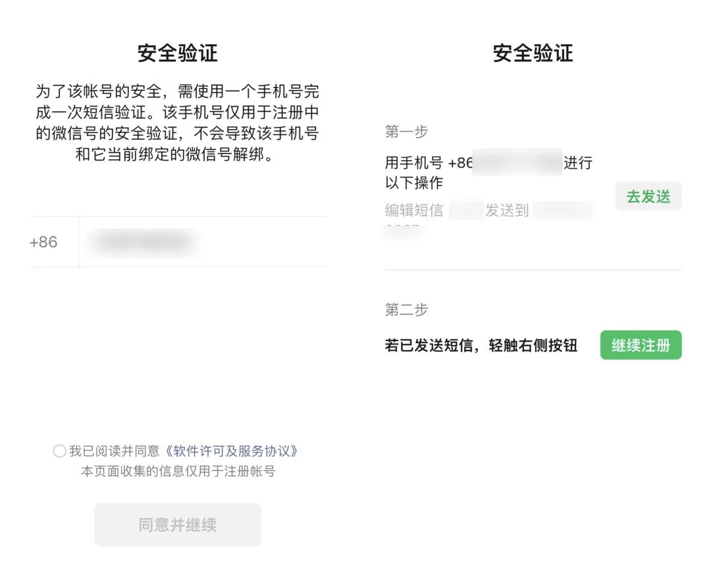Image resolution: width=711 pixels, height=588 pixels.
Task: Click the 编辑短信 instruction text
Action: [x=415, y=211]
